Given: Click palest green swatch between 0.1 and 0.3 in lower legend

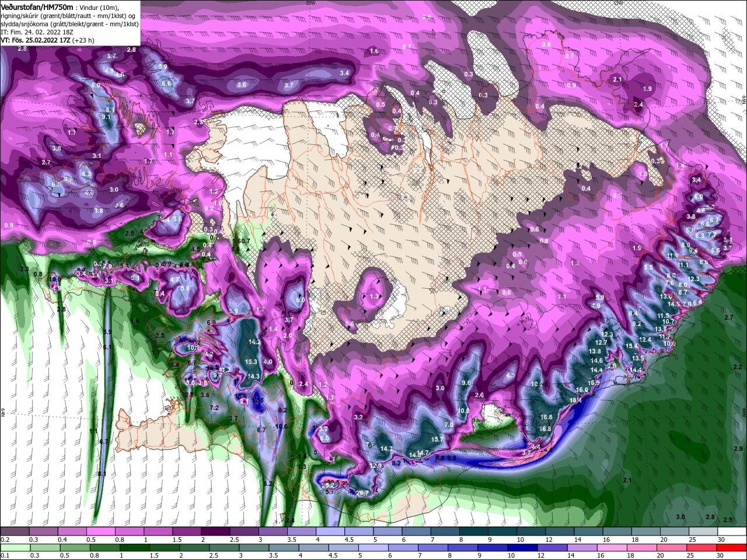Looking at the screenshot, I should pos(15,548).
